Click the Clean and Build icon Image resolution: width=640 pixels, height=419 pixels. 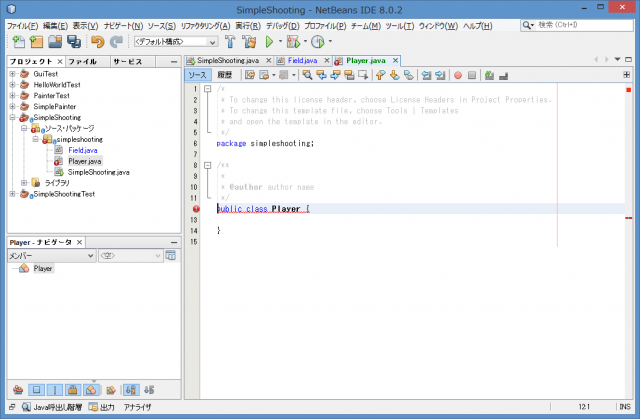(x=249, y=42)
